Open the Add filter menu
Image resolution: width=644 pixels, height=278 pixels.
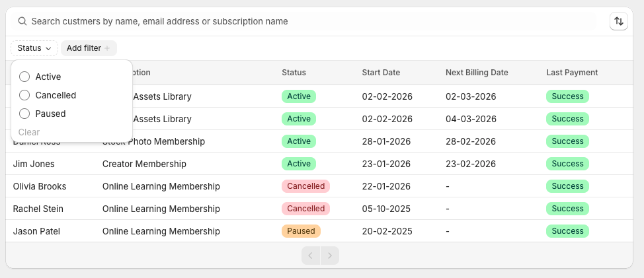(x=89, y=48)
